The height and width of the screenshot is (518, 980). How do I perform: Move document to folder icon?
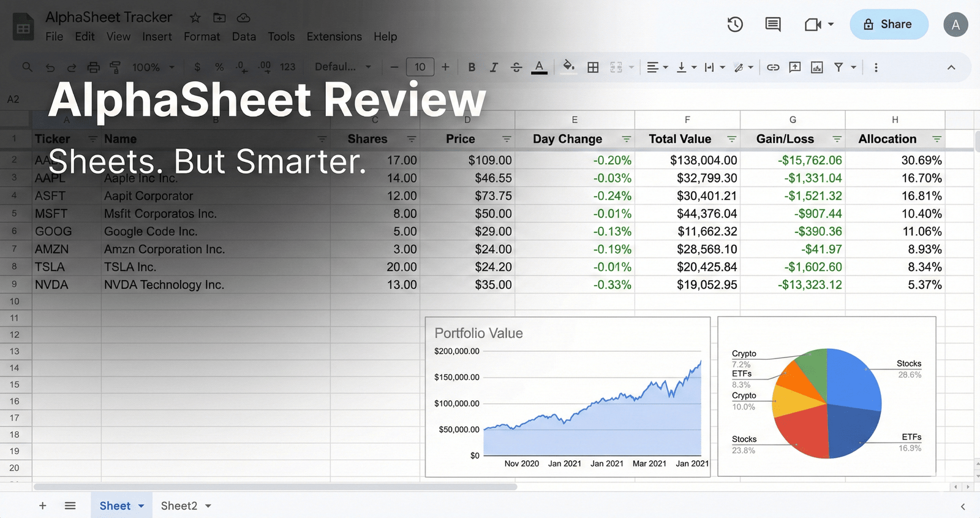219,18
